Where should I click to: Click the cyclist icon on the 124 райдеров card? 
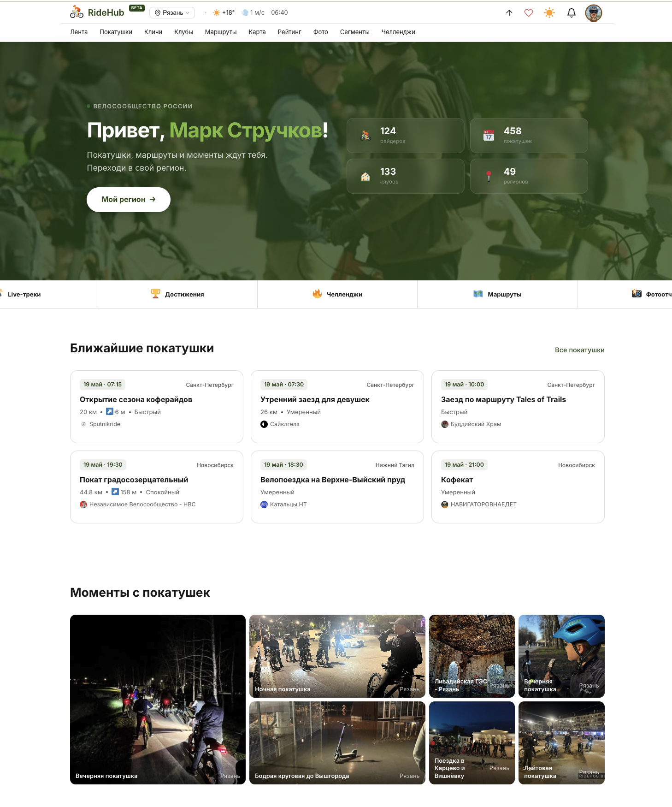coord(365,136)
